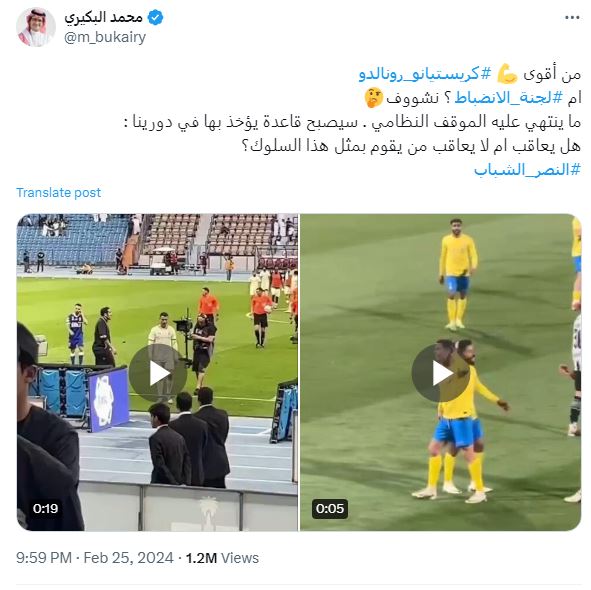
Task: Click the blue verified badge icon
Action: tap(155, 18)
